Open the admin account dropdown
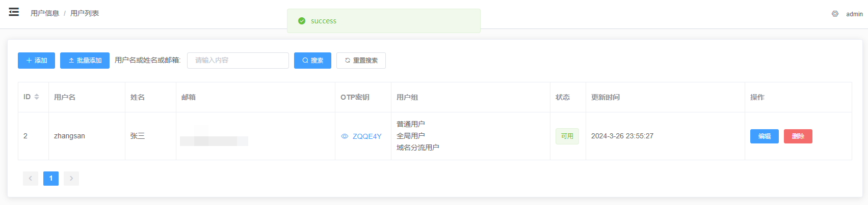868x205 pixels. click(x=854, y=14)
